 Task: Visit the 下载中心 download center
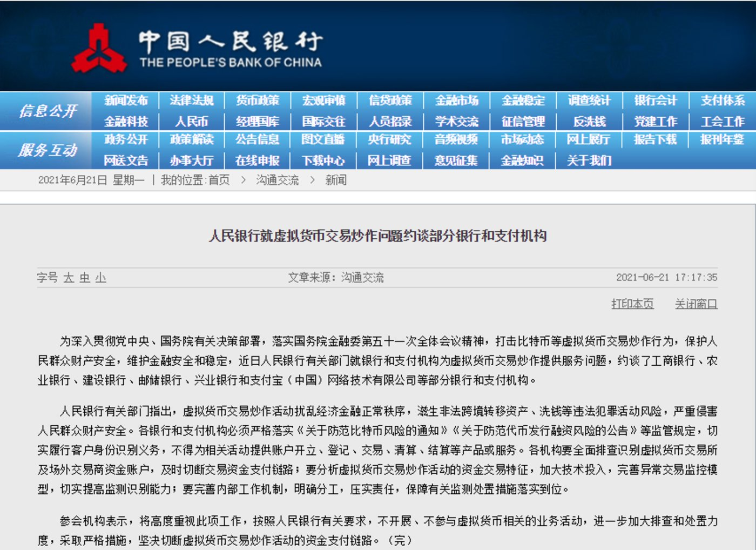[x=323, y=160]
